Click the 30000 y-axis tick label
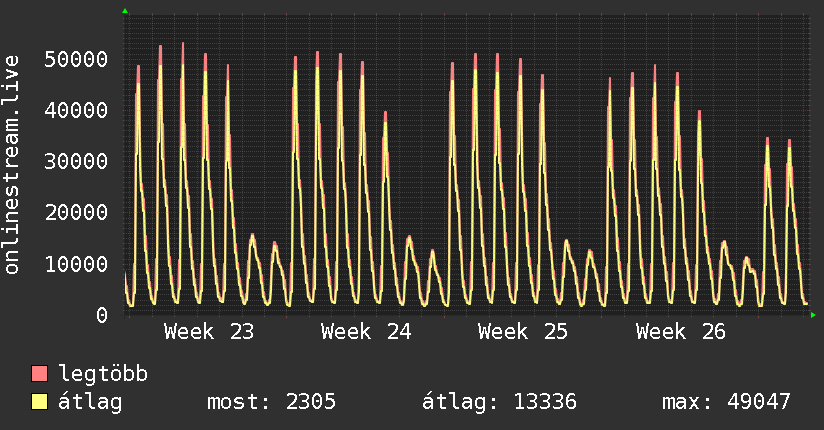Image resolution: width=824 pixels, height=430 pixels. [76, 161]
